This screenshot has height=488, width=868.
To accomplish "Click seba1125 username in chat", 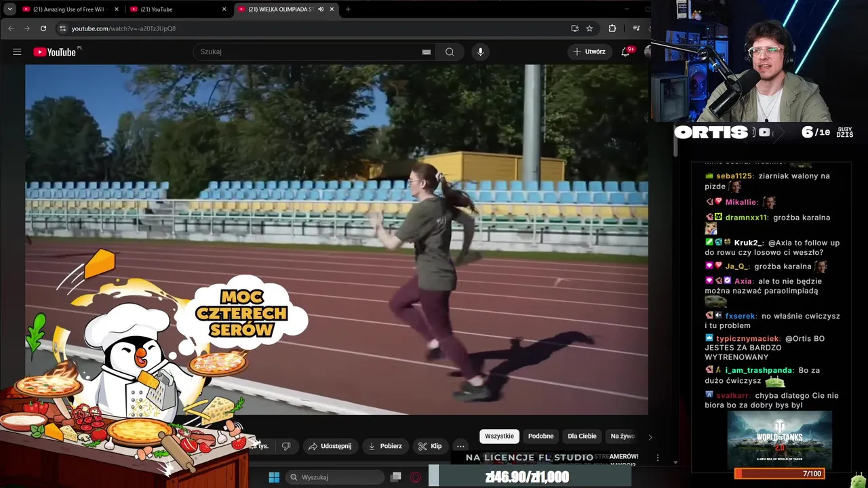I will (734, 176).
